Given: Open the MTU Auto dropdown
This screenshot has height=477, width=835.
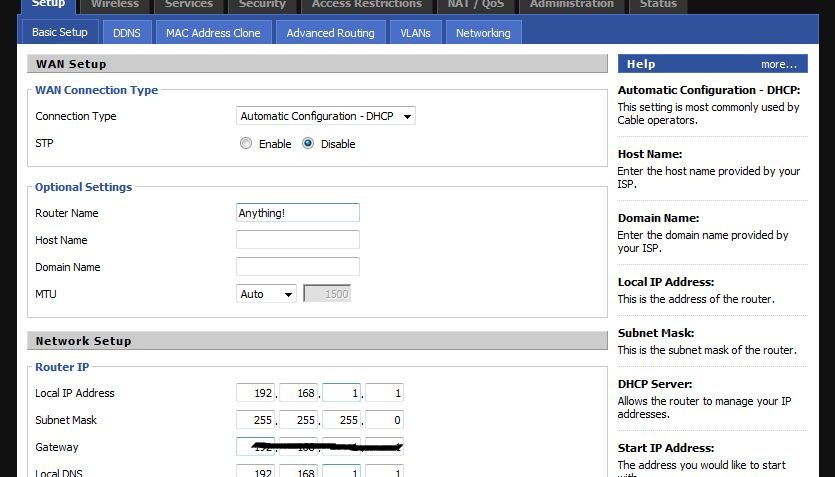Looking at the screenshot, I should pyautogui.click(x=267, y=294).
